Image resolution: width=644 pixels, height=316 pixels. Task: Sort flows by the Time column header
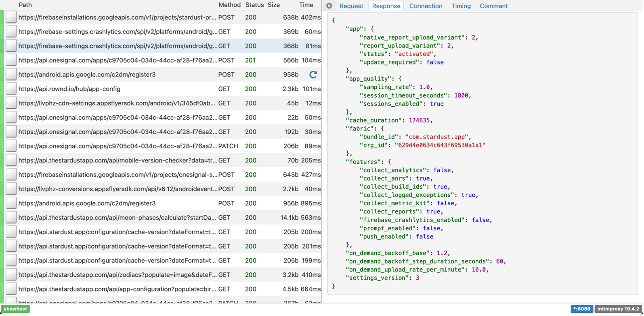click(x=306, y=5)
